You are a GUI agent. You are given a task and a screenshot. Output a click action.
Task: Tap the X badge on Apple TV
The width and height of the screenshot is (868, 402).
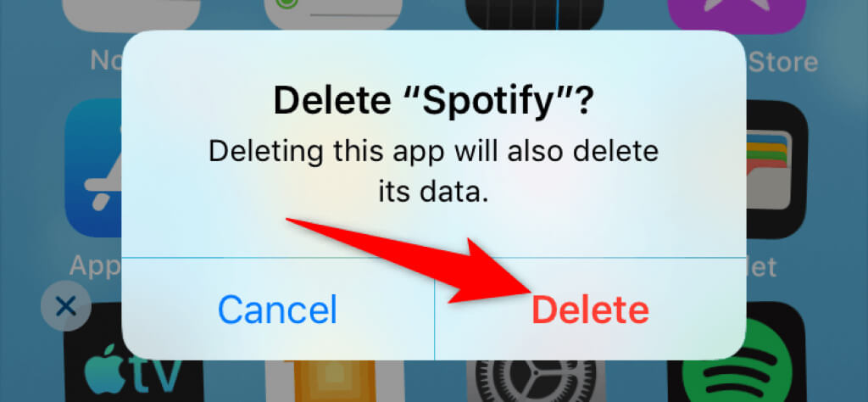(x=66, y=305)
